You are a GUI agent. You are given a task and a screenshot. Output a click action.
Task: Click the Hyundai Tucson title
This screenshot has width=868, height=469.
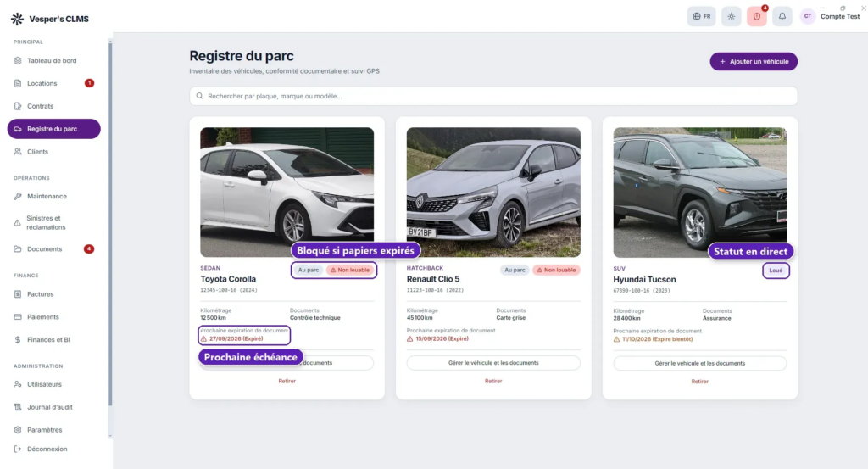click(644, 280)
